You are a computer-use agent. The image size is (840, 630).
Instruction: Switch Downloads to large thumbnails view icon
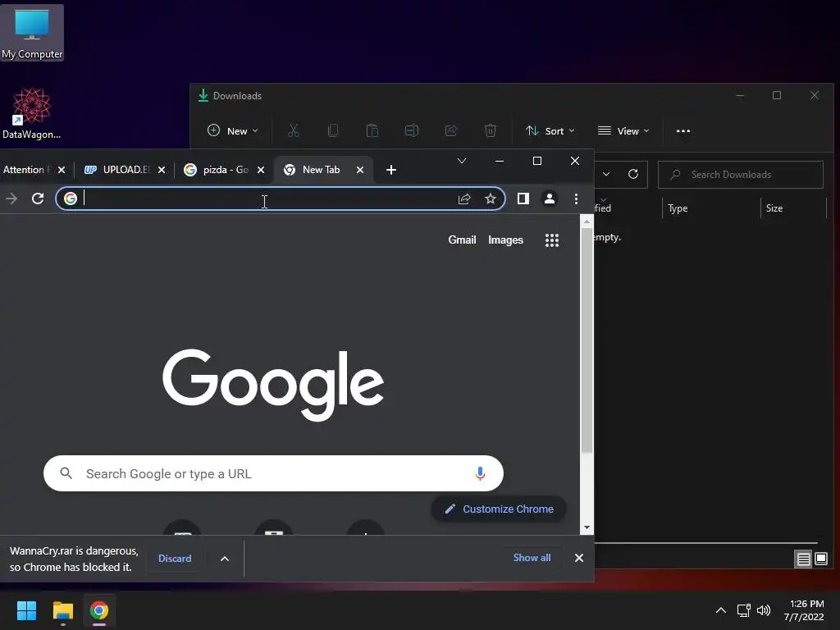click(x=821, y=559)
